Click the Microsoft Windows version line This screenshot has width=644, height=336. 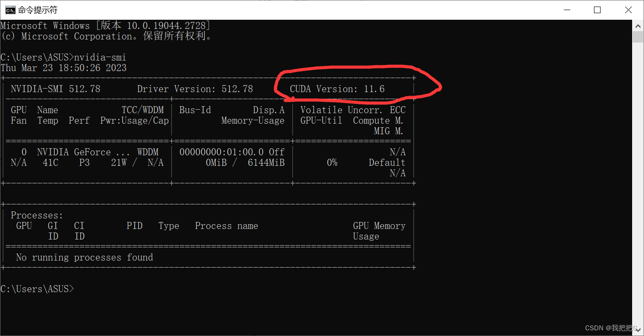click(105, 25)
